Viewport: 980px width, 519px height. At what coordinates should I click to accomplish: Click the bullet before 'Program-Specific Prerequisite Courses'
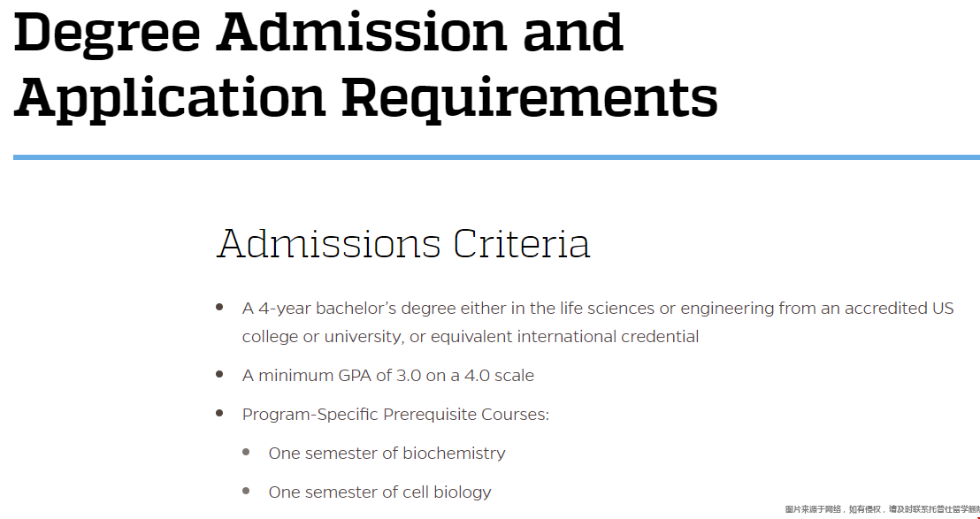point(219,413)
